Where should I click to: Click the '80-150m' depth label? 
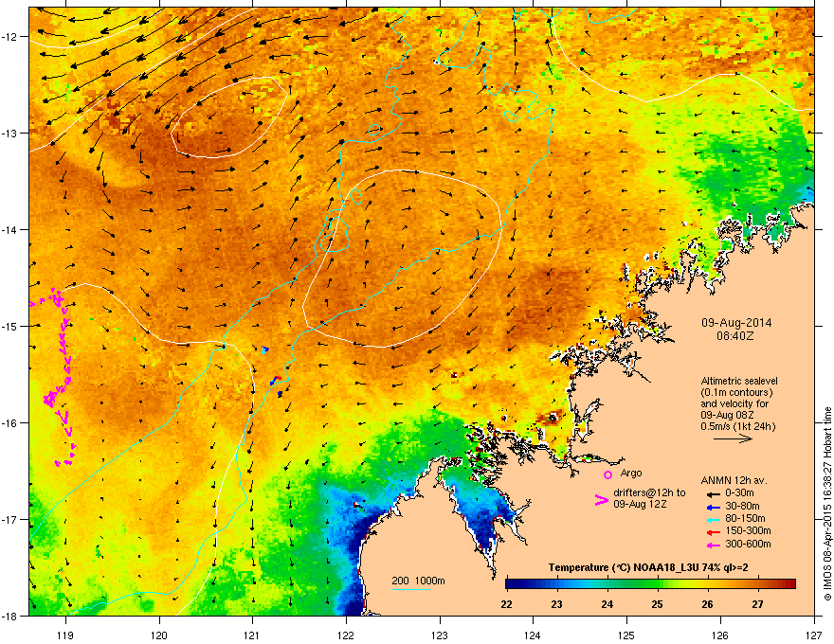[745, 519]
